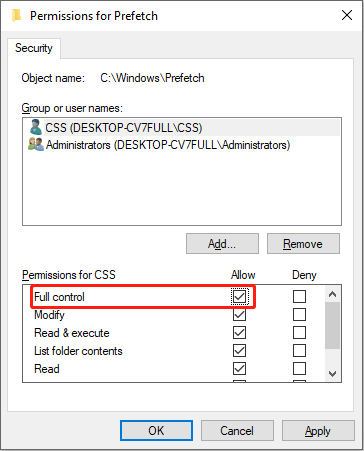The height and width of the screenshot is (451, 364).
Task: Select the CSS user icon
Action: click(35, 127)
